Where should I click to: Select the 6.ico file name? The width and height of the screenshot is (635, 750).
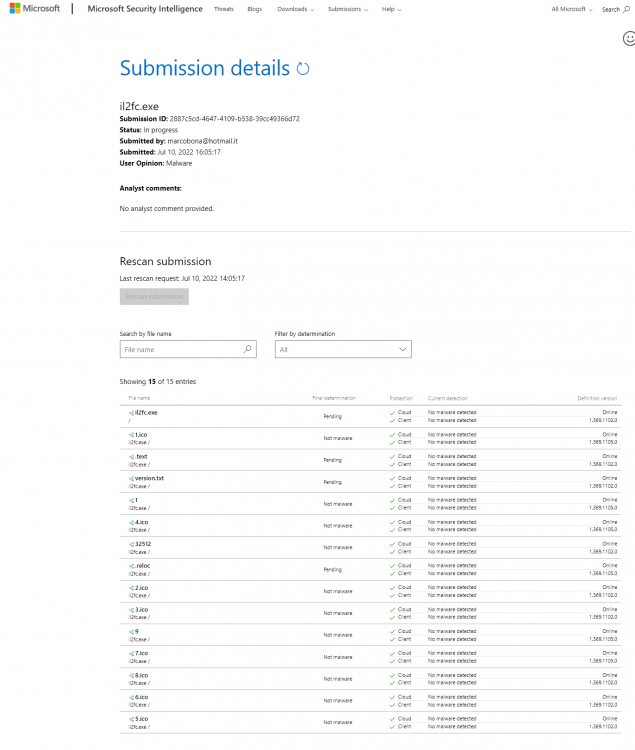point(142,697)
